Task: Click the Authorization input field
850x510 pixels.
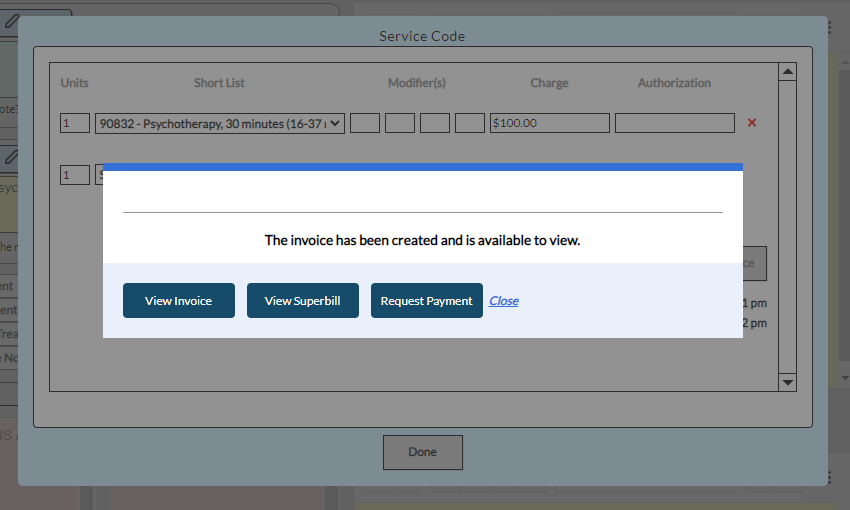Action: pos(674,123)
